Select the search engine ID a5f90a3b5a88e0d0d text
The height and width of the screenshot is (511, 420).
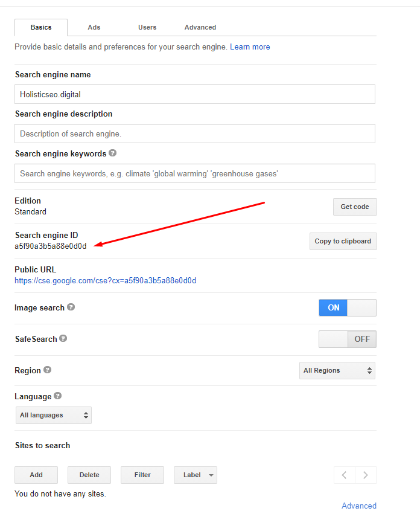pyautogui.click(x=51, y=246)
